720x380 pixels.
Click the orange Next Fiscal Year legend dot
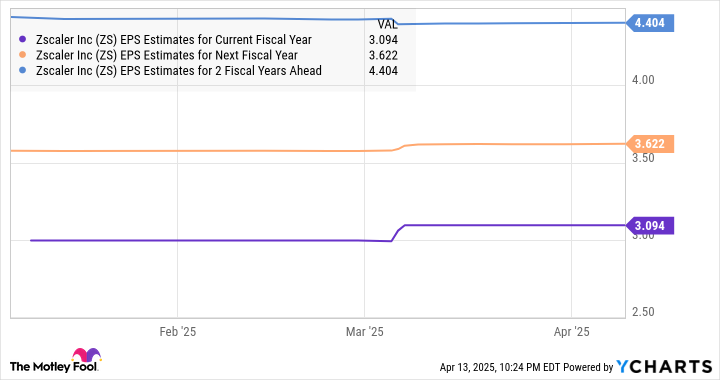pyautogui.click(x=23, y=55)
